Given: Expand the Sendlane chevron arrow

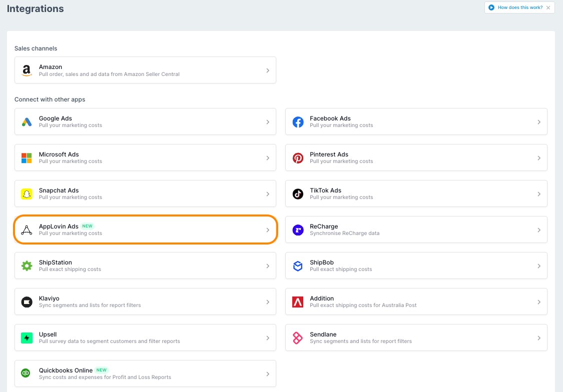Looking at the screenshot, I should click(539, 338).
